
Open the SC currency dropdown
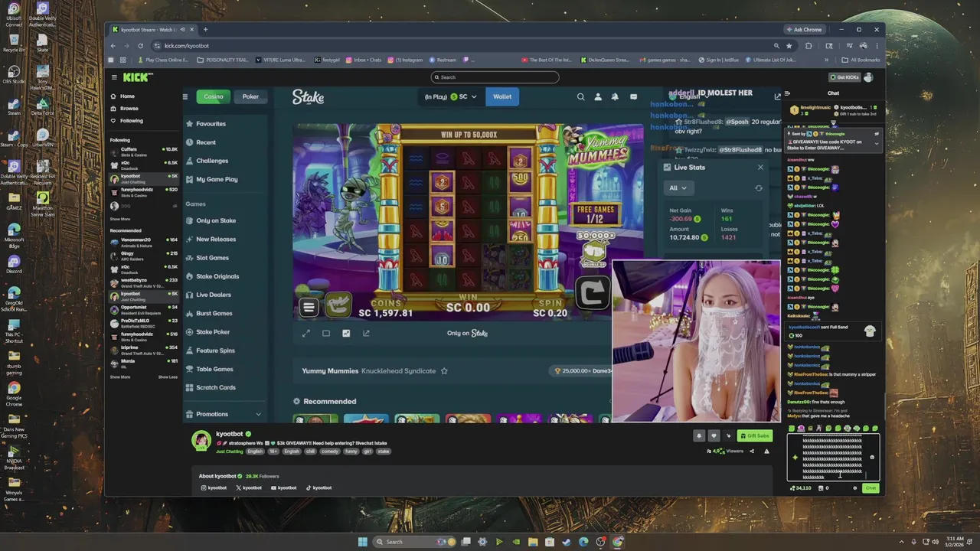coord(452,96)
